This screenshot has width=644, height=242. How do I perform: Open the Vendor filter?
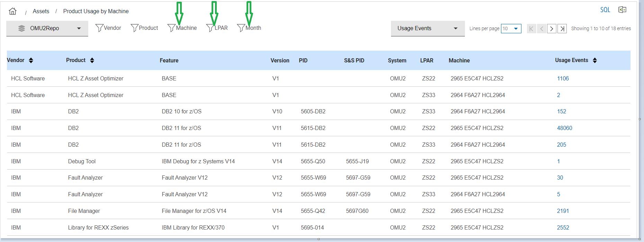tap(108, 28)
